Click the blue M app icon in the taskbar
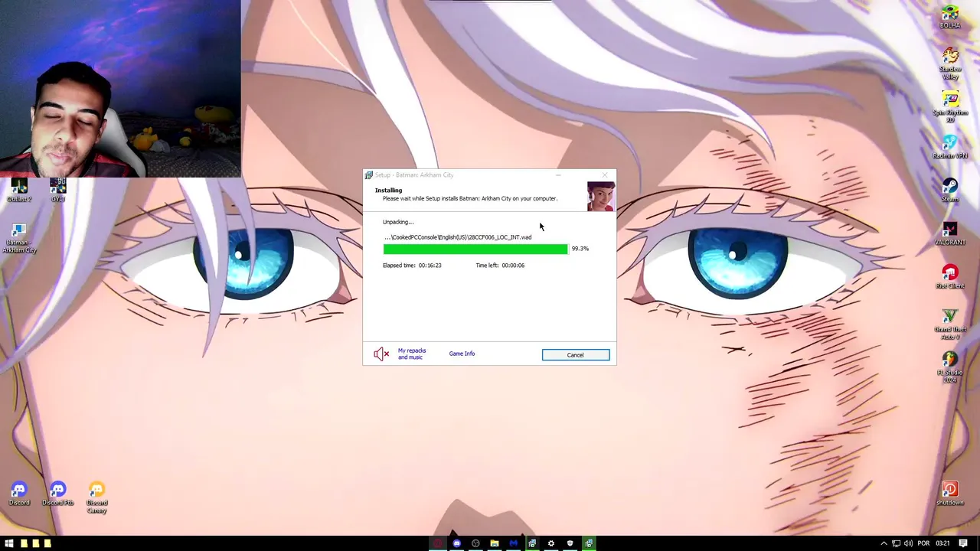980x551 pixels. tap(513, 543)
